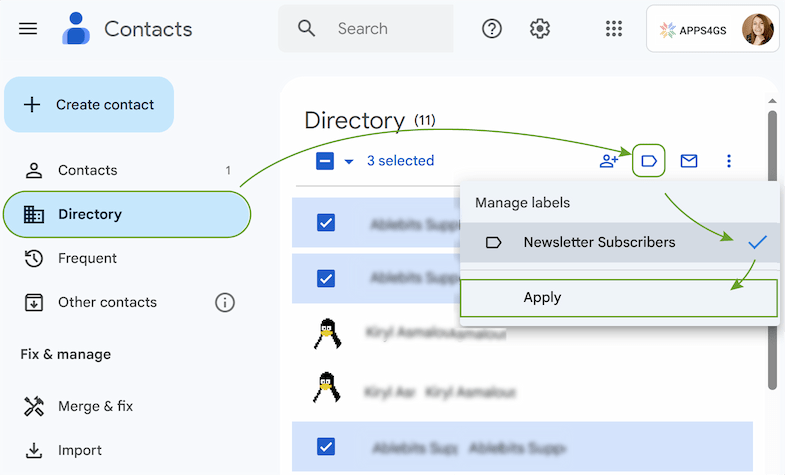Open the main hamburger menu

point(28,29)
